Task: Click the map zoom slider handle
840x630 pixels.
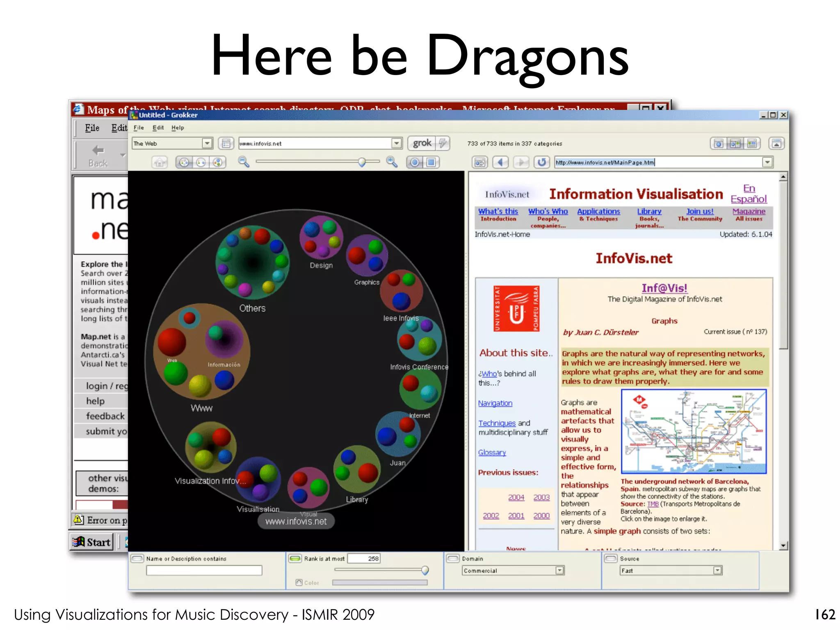Action: coord(362,162)
